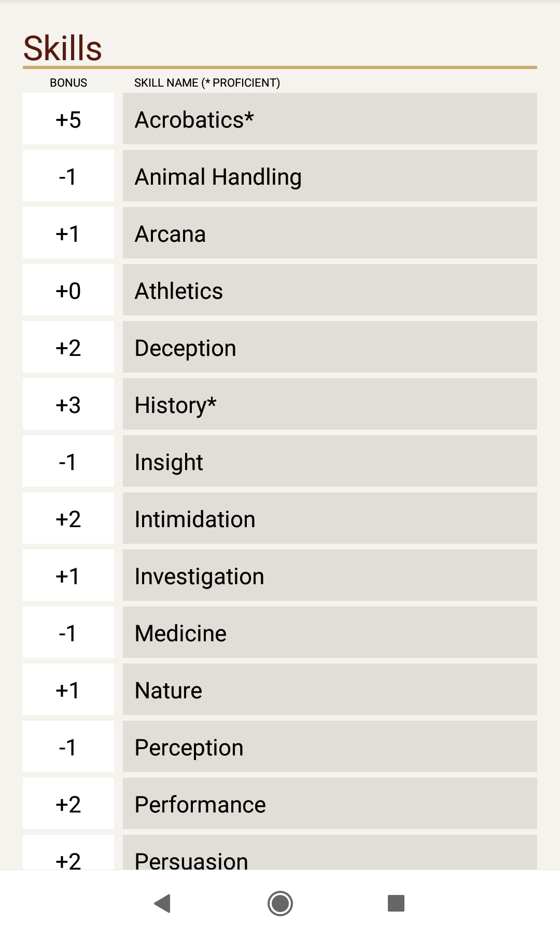The image size is (560, 937).
Task: Open recent apps with square icon
Action: click(396, 903)
